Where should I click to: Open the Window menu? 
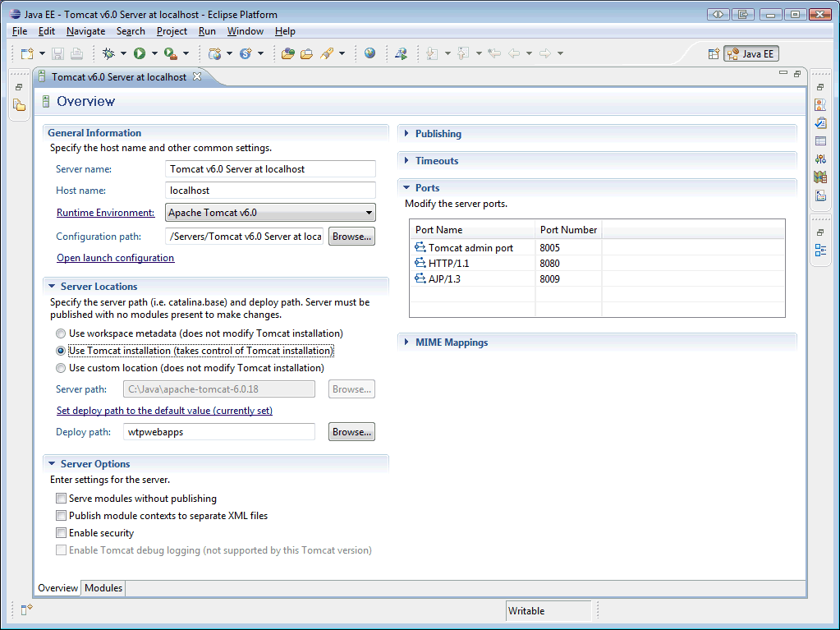pyautogui.click(x=245, y=31)
